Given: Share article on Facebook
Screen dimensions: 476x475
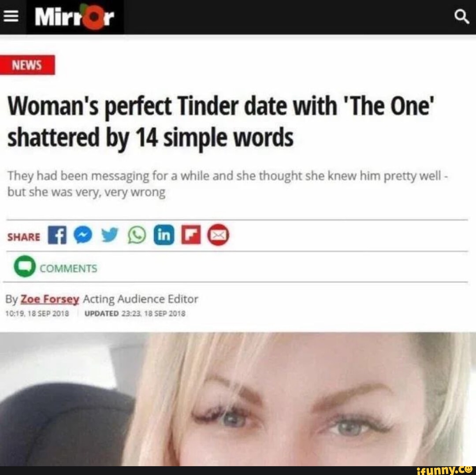Looking at the screenshot, I should point(57,235).
